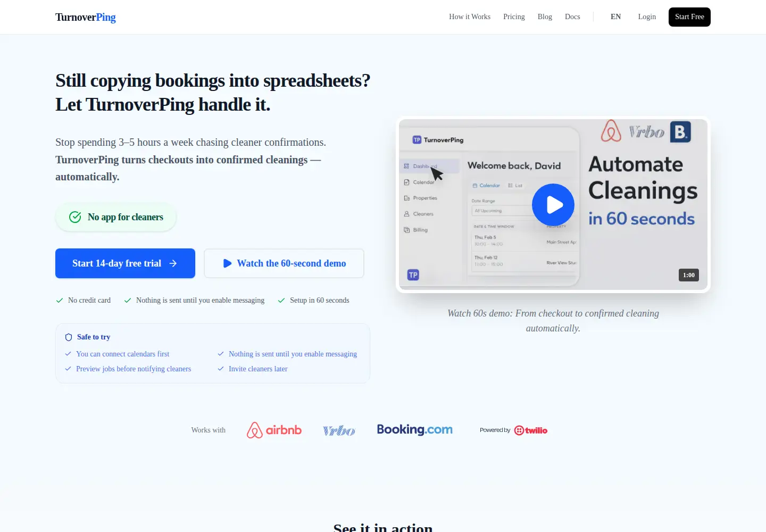Switch language using the EN selector
Image resolution: width=766 pixels, height=532 pixels.
pos(615,16)
